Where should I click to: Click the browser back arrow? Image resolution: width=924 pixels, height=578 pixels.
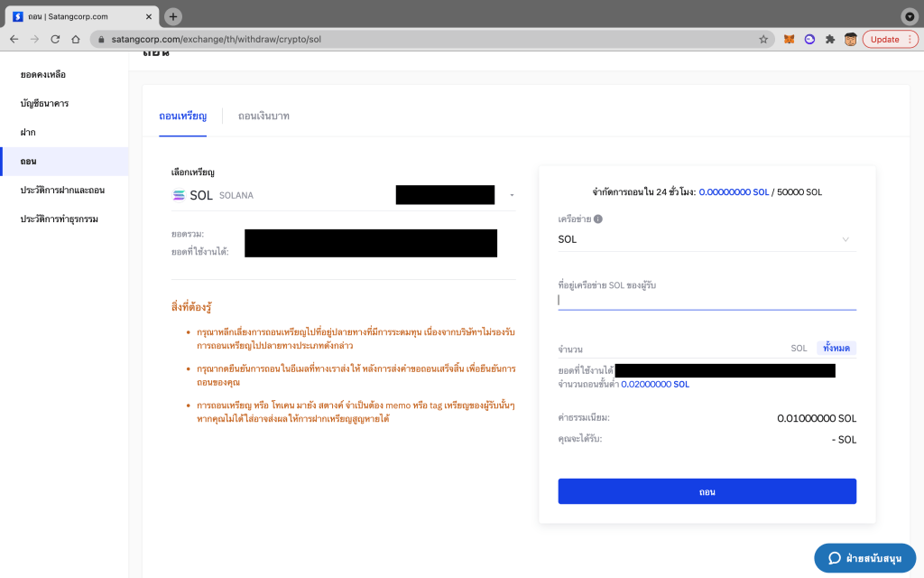[x=14, y=40]
